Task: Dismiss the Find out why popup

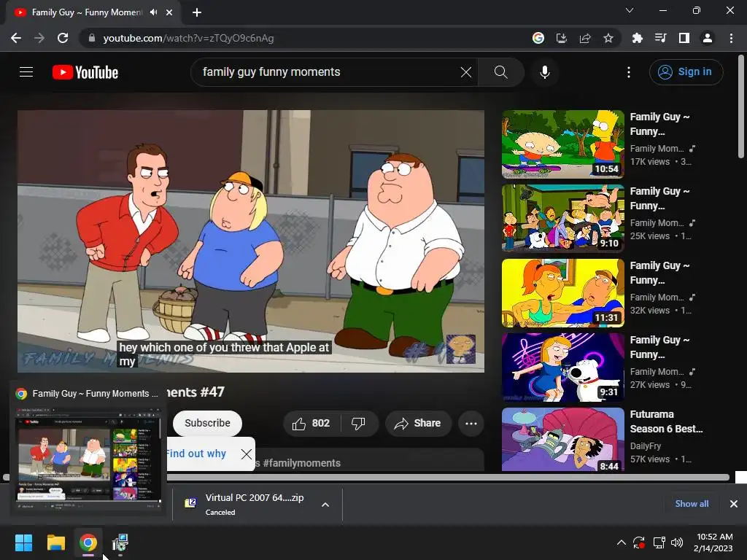Action: pyautogui.click(x=247, y=454)
